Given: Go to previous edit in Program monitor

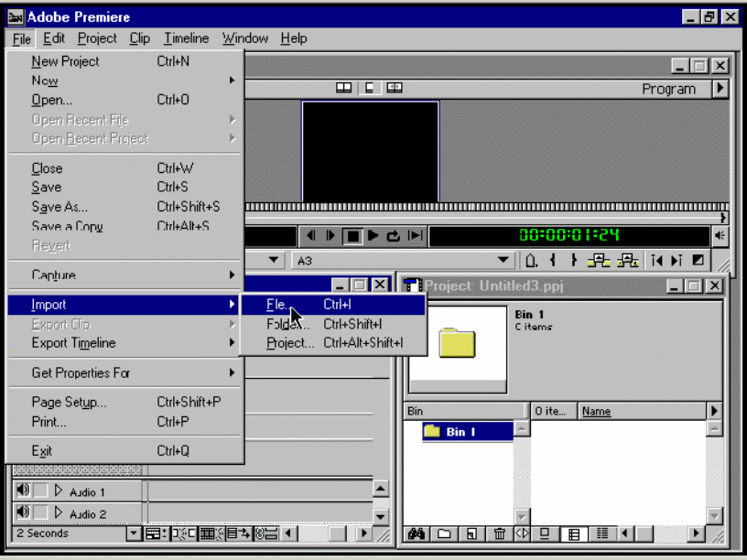Looking at the screenshot, I should (x=657, y=261).
